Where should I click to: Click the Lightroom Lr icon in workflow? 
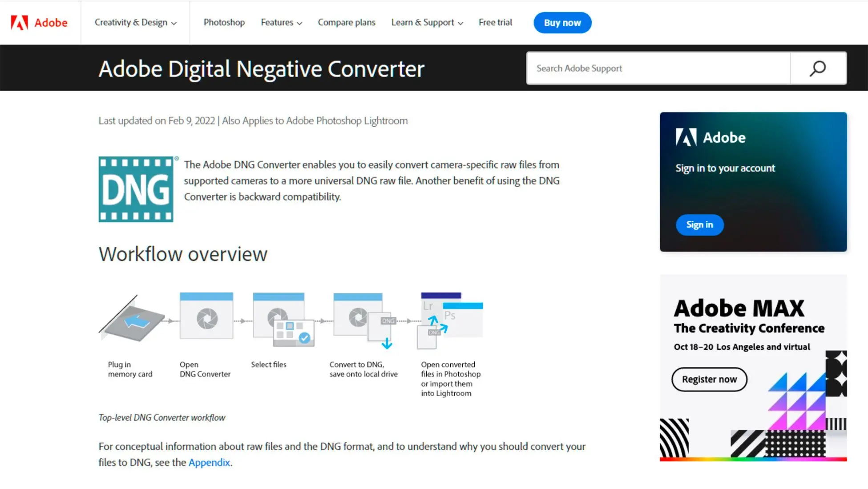pyautogui.click(x=428, y=305)
